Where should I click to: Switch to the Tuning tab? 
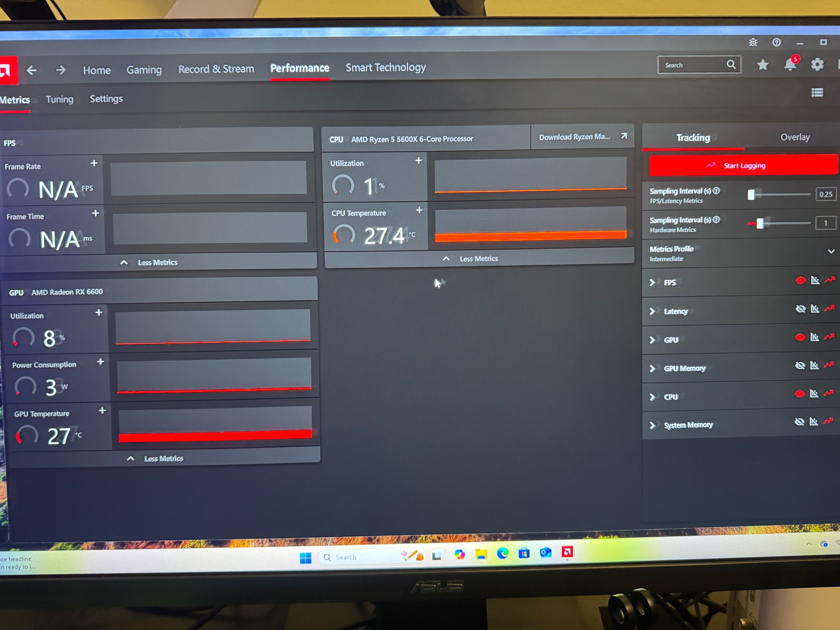tap(59, 99)
